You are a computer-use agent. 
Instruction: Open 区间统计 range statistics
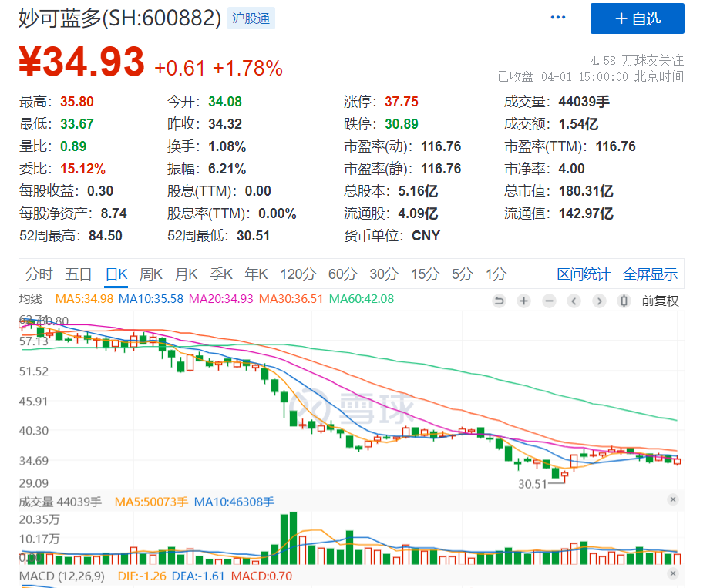(584, 274)
